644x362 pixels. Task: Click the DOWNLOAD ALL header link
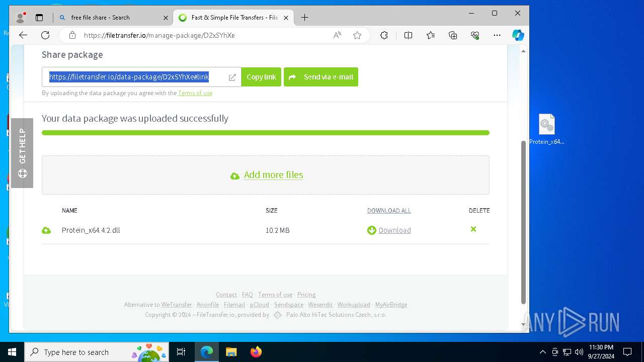pos(389,211)
